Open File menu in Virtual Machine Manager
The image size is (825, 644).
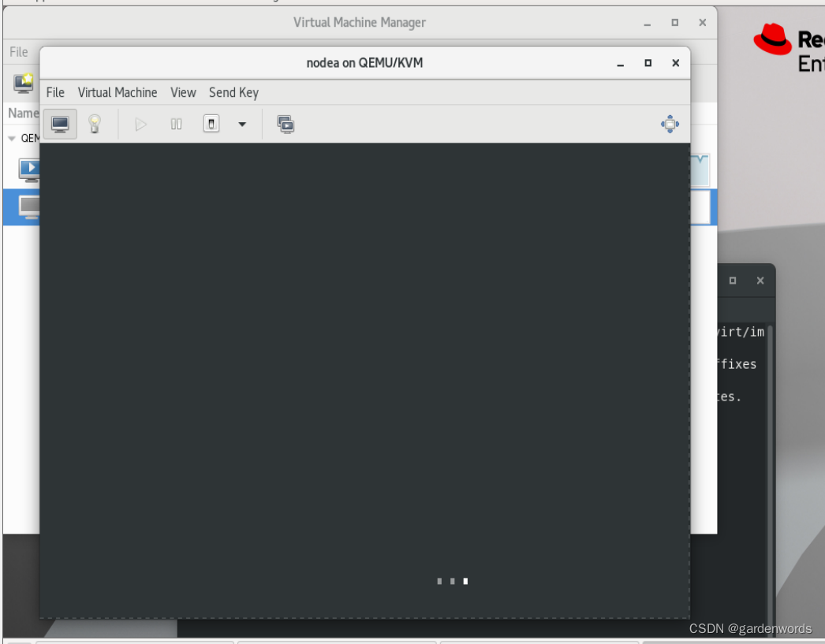[18, 52]
